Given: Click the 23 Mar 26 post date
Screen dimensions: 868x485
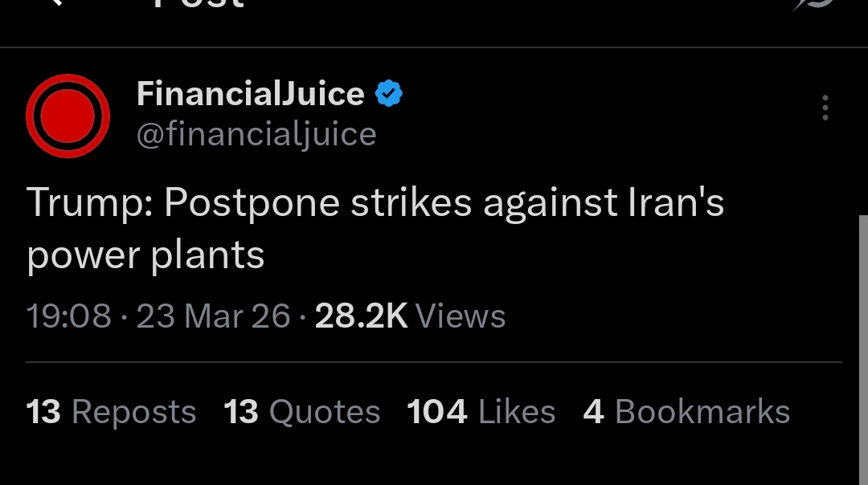Looking at the screenshot, I should click(213, 316).
